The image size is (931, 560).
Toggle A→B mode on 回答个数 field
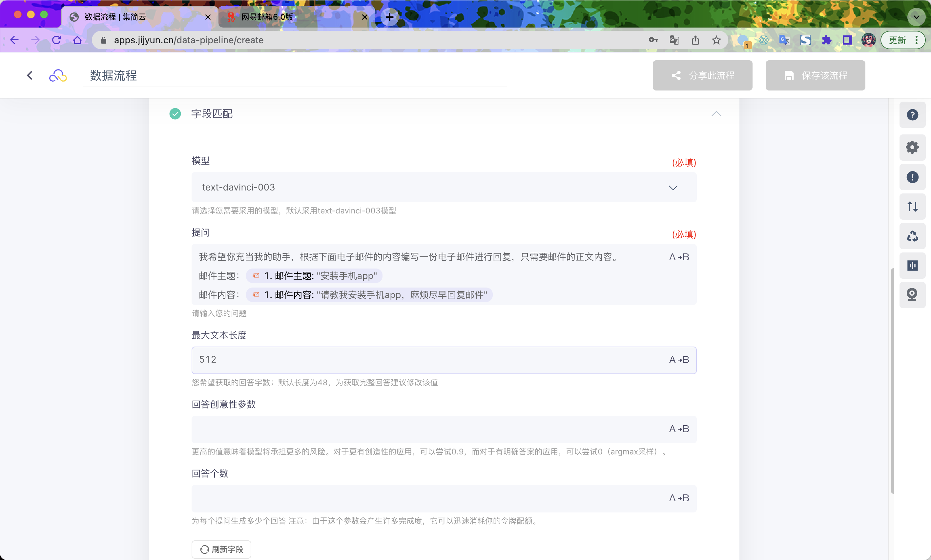[679, 498]
